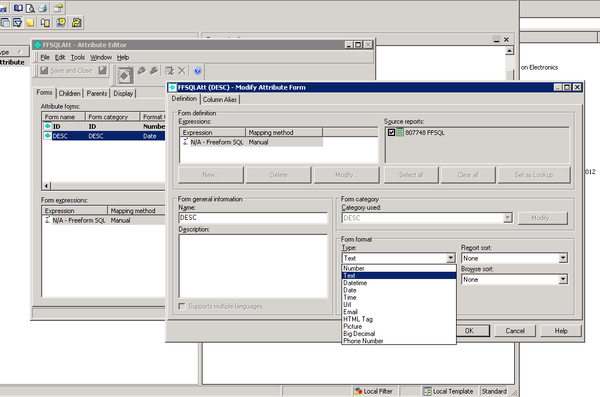Click the save disk icon in Attribute Editor

click(x=44, y=70)
